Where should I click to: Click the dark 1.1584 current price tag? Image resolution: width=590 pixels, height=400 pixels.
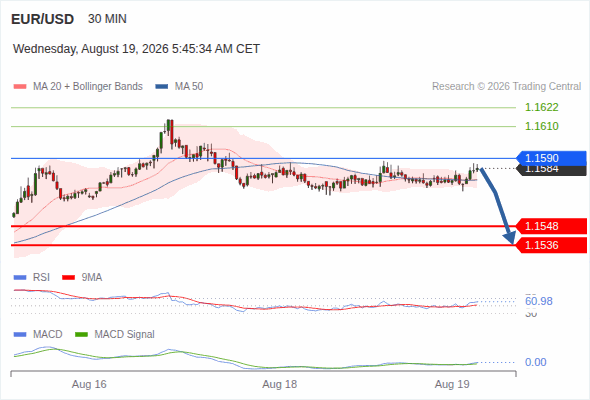click(552, 170)
